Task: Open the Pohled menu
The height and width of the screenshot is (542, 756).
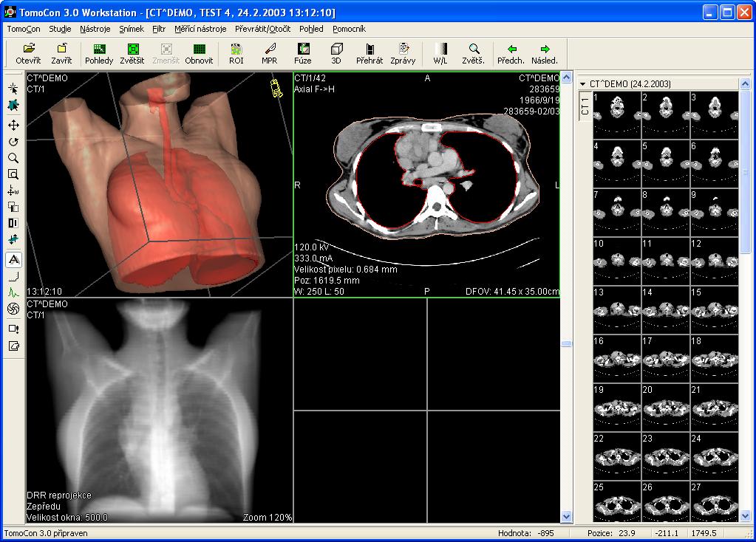Action: click(311, 29)
